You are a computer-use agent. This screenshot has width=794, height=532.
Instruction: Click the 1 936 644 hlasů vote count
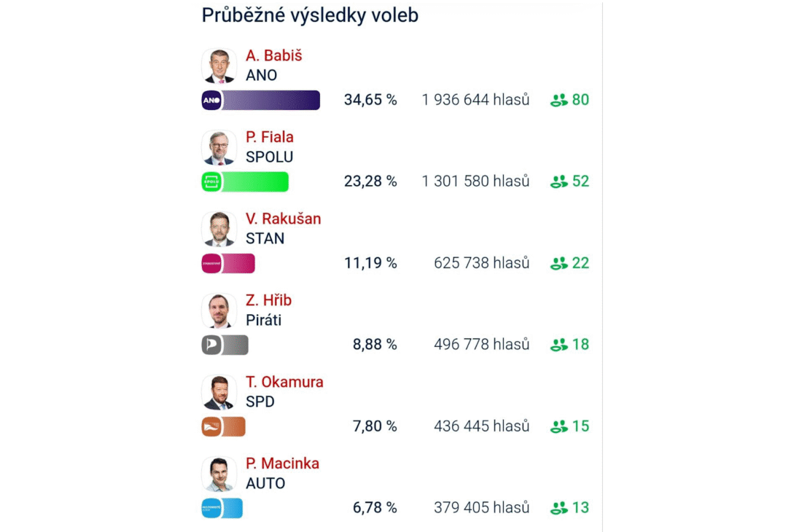click(x=475, y=100)
